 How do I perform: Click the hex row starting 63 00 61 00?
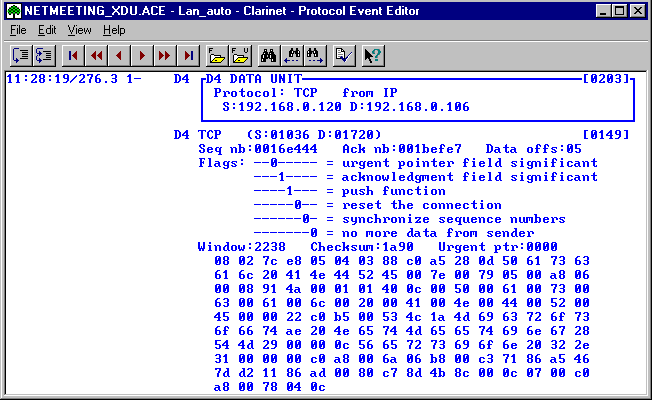(402, 303)
